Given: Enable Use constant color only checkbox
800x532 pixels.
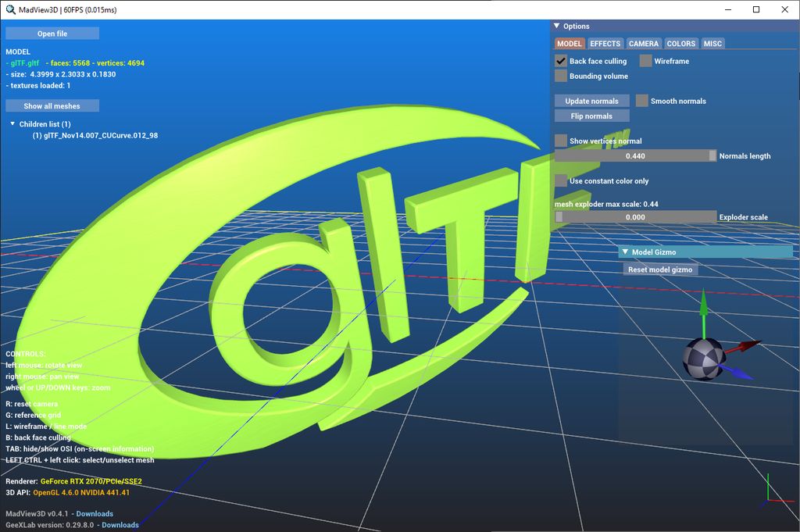Looking at the screenshot, I should [561, 180].
